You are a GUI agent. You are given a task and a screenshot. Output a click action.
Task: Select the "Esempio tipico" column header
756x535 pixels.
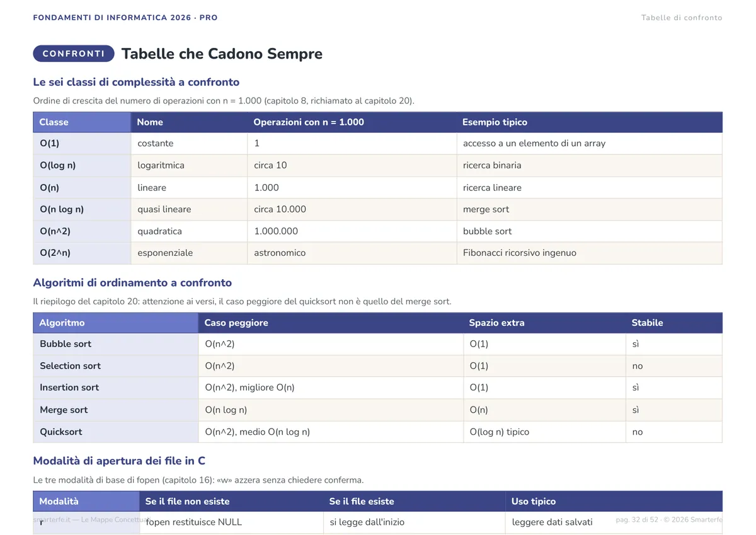(x=589, y=122)
